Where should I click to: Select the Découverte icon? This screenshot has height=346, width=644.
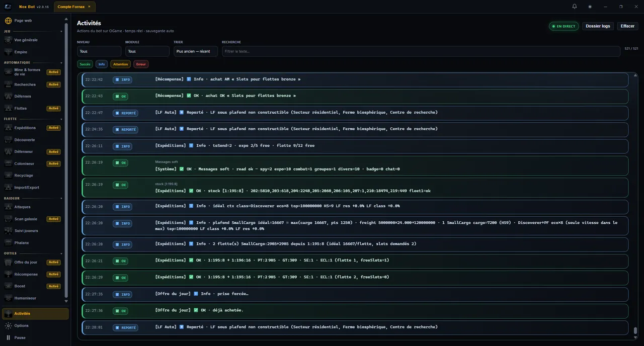pos(8,140)
